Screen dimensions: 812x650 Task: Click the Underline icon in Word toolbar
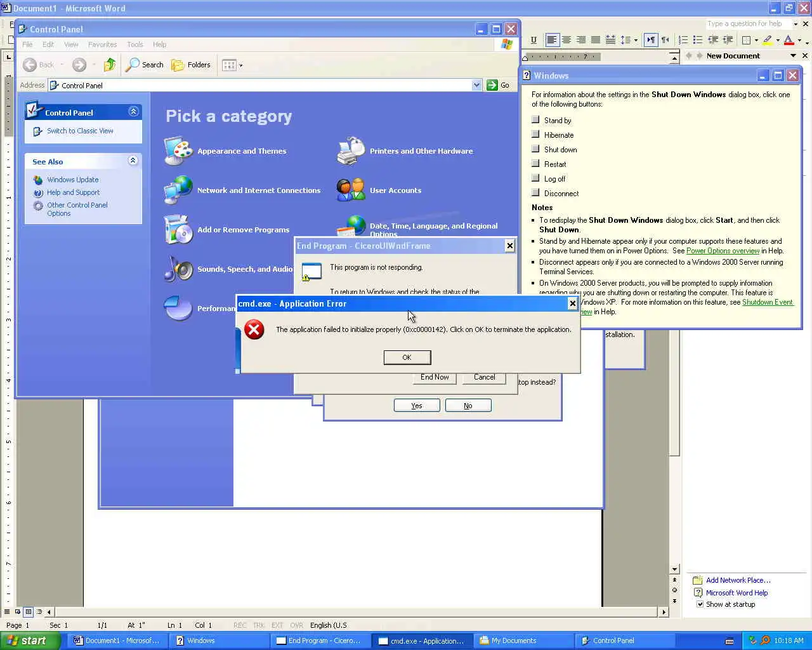pos(534,40)
